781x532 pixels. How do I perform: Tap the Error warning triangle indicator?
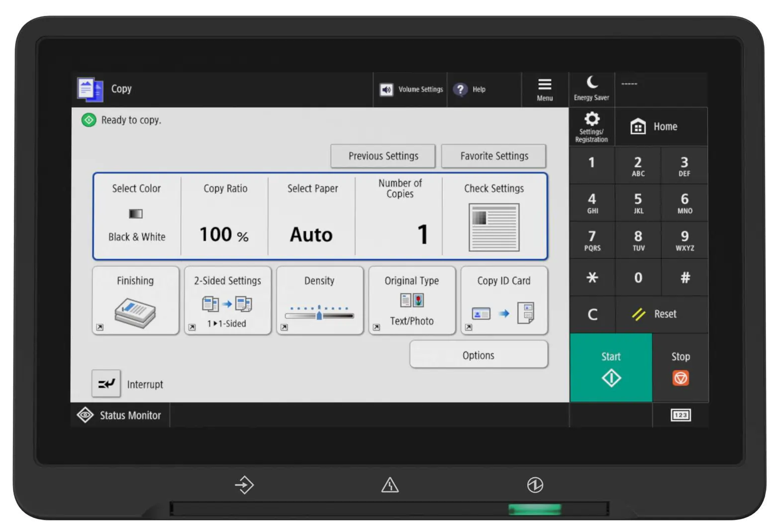click(x=390, y=485)
